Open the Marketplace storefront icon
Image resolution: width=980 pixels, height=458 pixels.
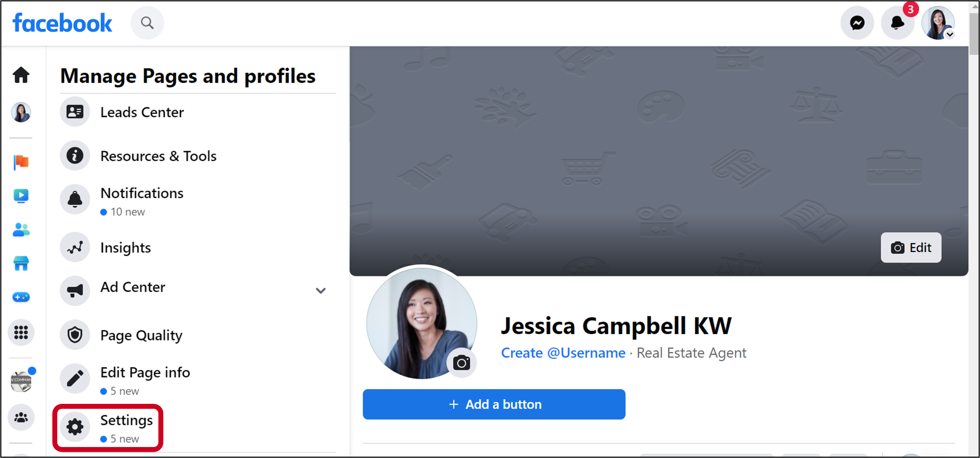point(21,263)
